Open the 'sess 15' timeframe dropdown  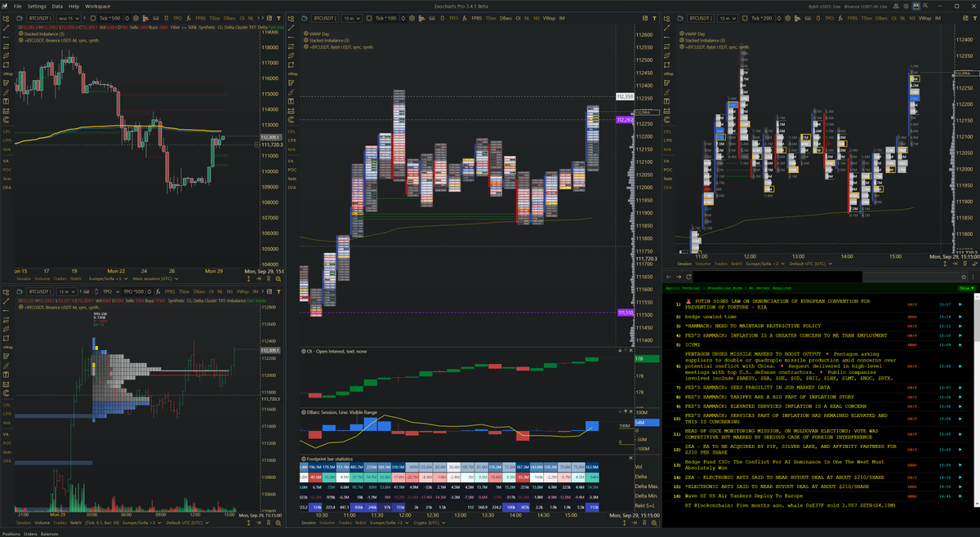coord(69,18)
